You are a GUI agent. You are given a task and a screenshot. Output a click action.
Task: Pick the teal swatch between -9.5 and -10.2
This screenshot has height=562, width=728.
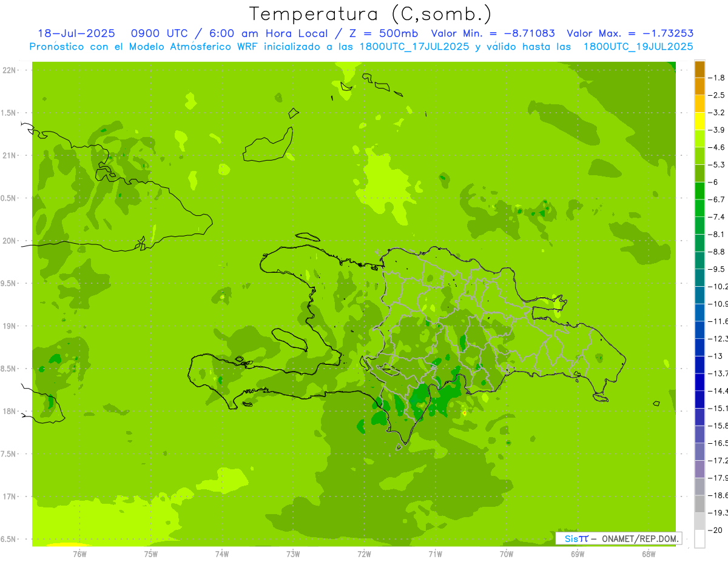pyautogui.click(x=699, y=278)
